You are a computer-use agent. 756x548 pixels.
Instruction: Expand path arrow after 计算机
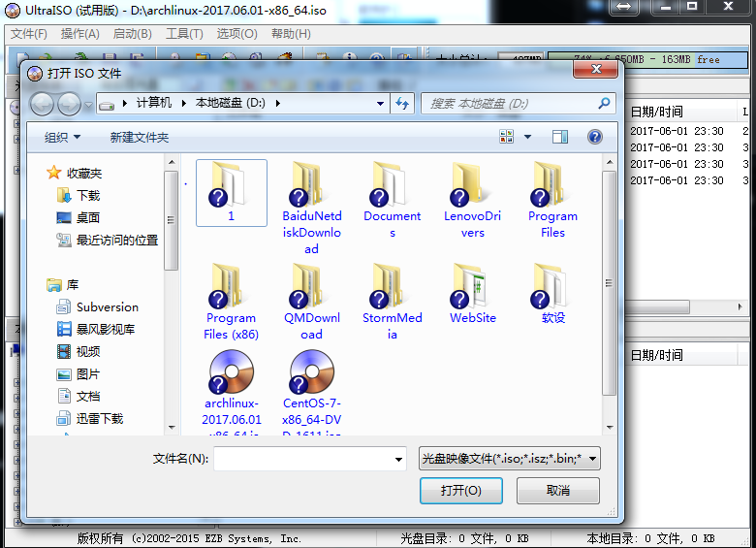pyautogui.click(x=184, y=103)
